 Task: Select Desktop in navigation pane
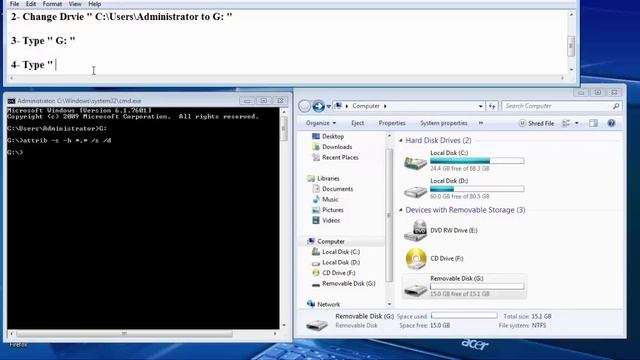[x=328, y=136]
